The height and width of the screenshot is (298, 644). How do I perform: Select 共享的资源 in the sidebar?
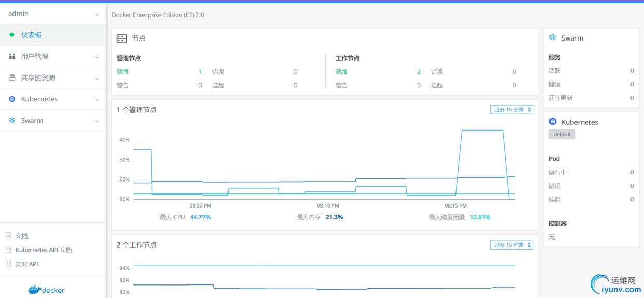pyautogui.click(x=53, y=77)
